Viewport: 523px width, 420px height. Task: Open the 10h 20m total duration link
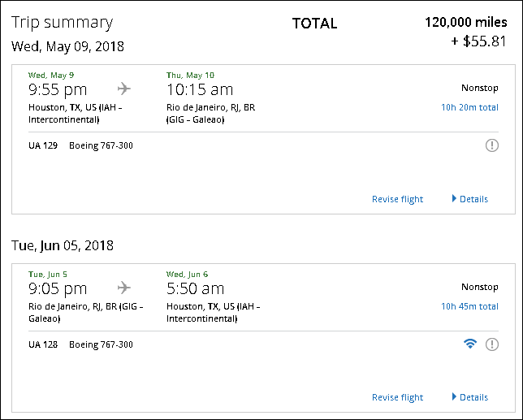469,106
